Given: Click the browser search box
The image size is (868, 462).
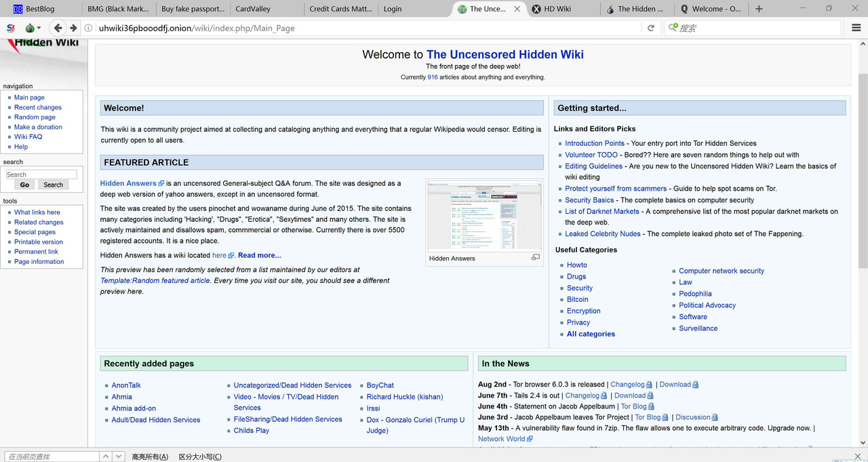Looking at the screenshot, I should (753, 28).
